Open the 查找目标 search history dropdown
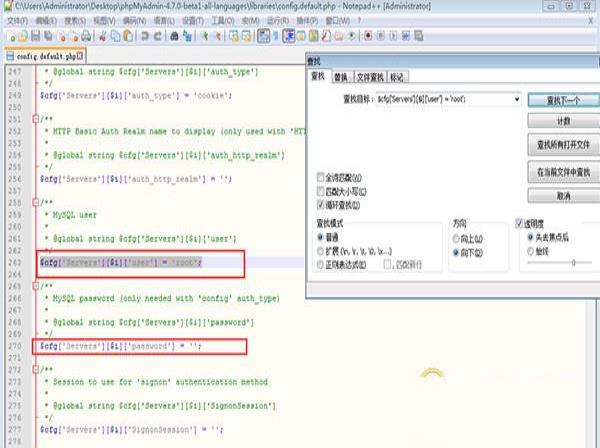Viewport: 600px width, 448px height. [x=516, y=100]
